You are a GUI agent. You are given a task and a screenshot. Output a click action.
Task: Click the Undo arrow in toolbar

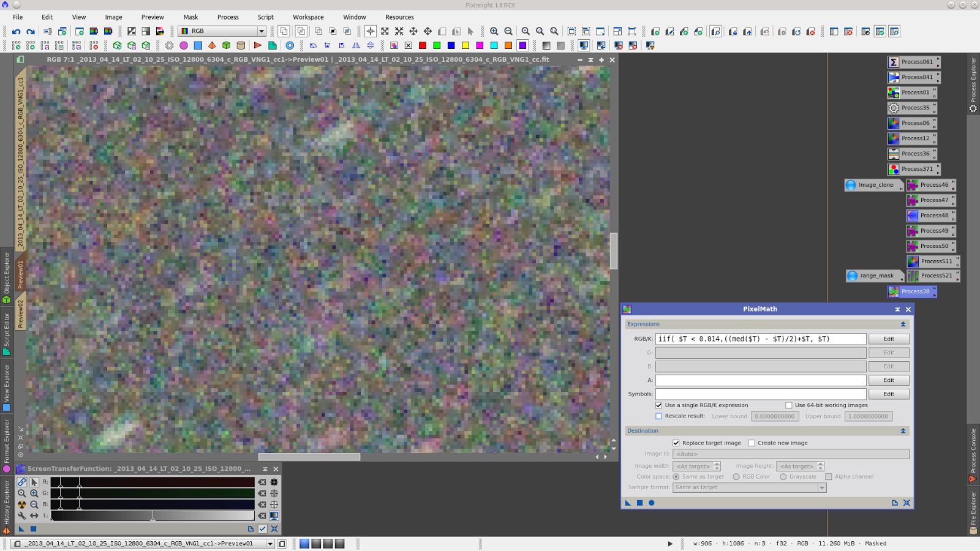pyautogui.click(x=16, y=31)
